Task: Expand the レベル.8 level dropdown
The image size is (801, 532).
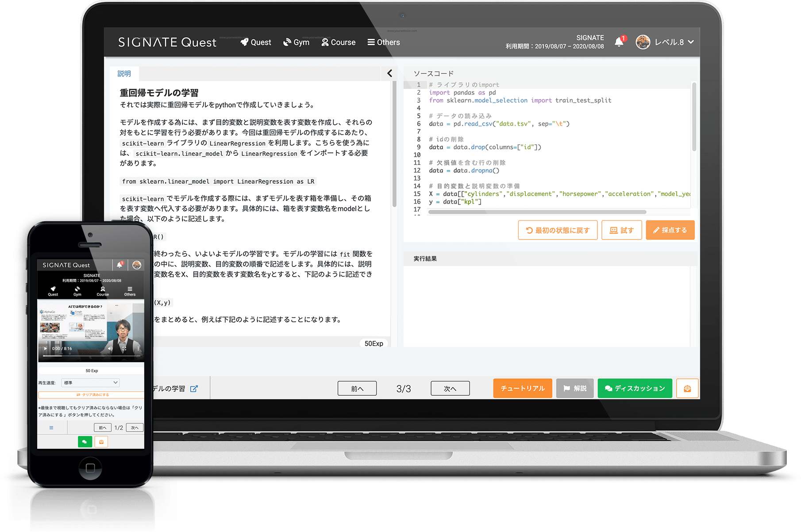Action: tap(689, 42)
